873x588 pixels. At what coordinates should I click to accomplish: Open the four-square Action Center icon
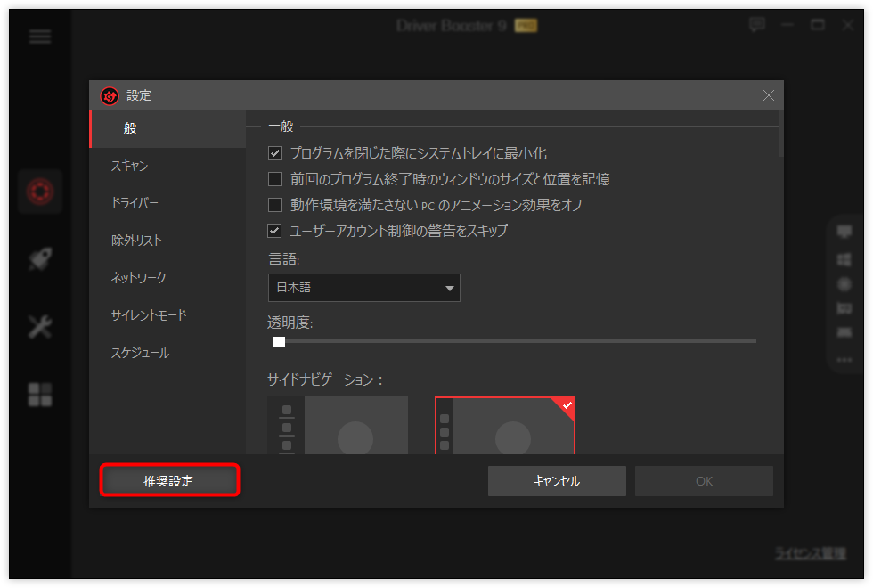click(40, 394)
